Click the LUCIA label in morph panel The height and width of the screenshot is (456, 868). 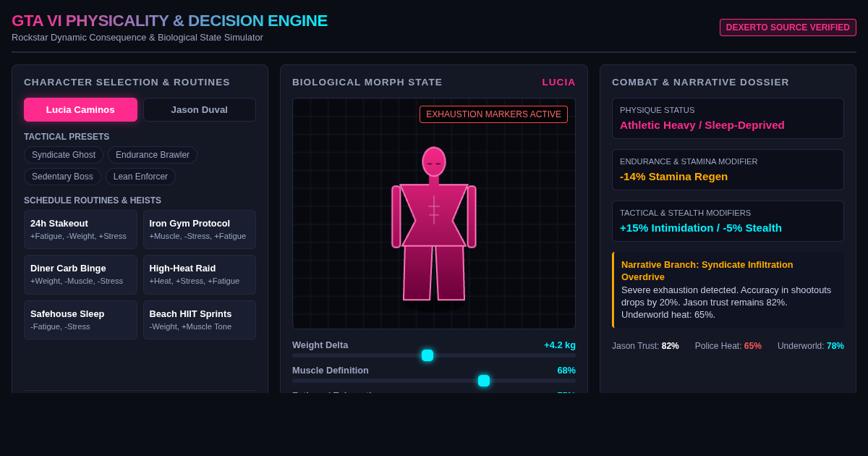[x=559, y=83]
